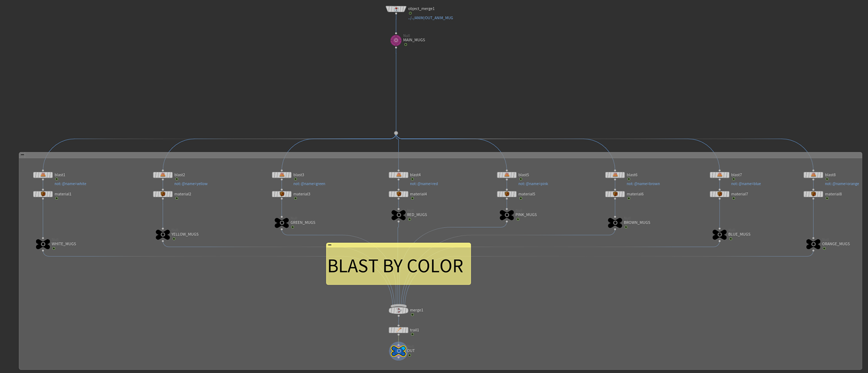Select the GREEN_MUGS null node

click(x=282, y=223)
